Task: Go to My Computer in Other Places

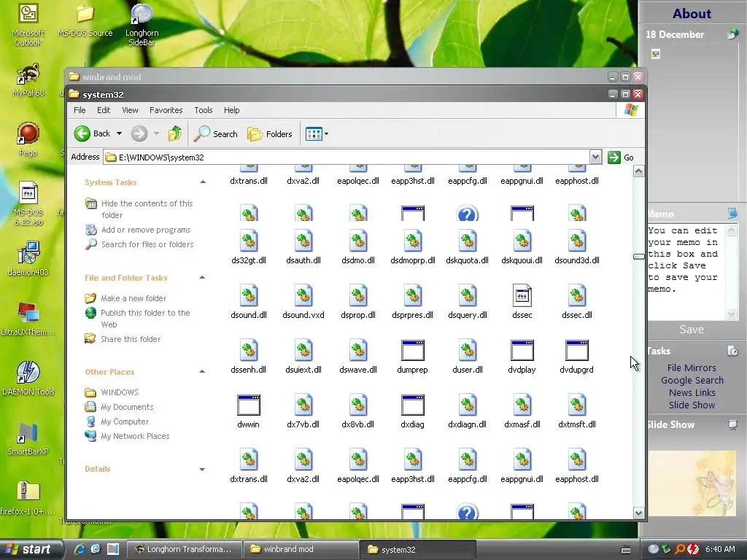Action: point(124,422)
